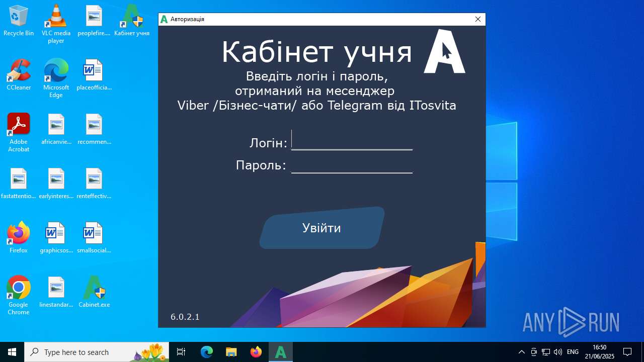Click the volume speaker tray icon
644x362 pixels.
557,352
